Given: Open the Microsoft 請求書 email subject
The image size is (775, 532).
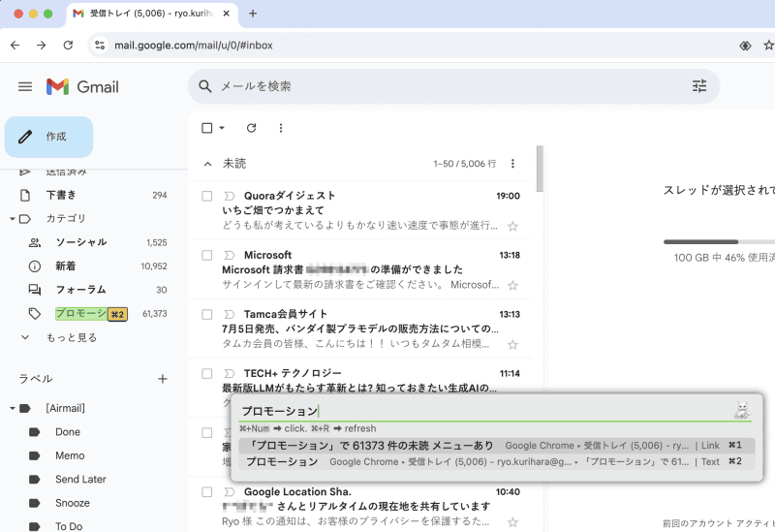Looking at the screenshot, I should (343, 270).
